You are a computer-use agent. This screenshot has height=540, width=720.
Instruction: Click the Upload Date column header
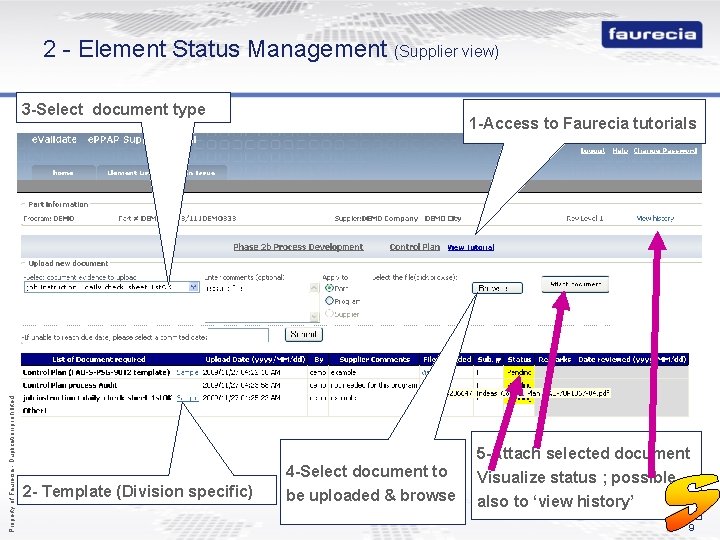click(x=255, y=360)
